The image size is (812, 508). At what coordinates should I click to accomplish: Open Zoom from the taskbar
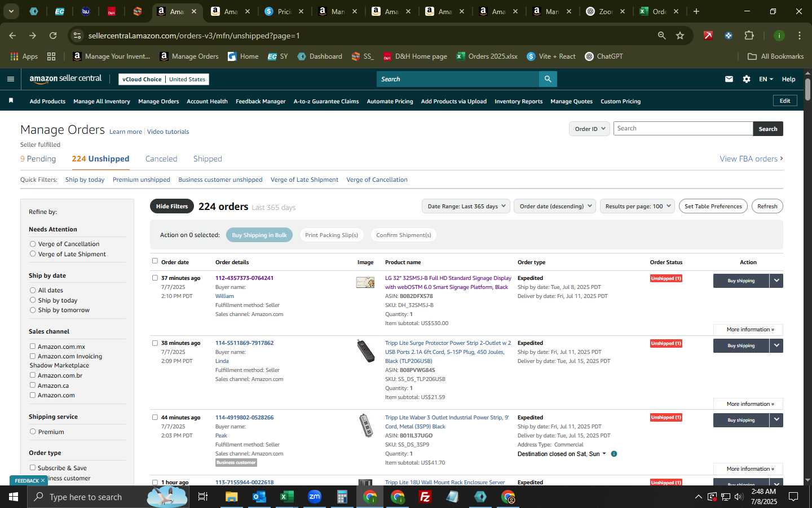pos(315,497)
